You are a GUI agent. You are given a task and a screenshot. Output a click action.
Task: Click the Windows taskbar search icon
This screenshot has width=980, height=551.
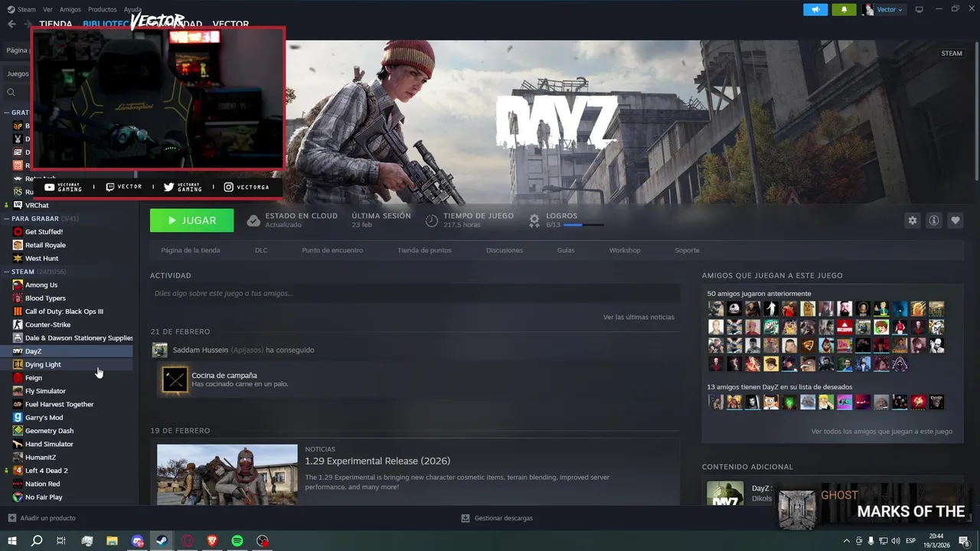tap(37, 541)
